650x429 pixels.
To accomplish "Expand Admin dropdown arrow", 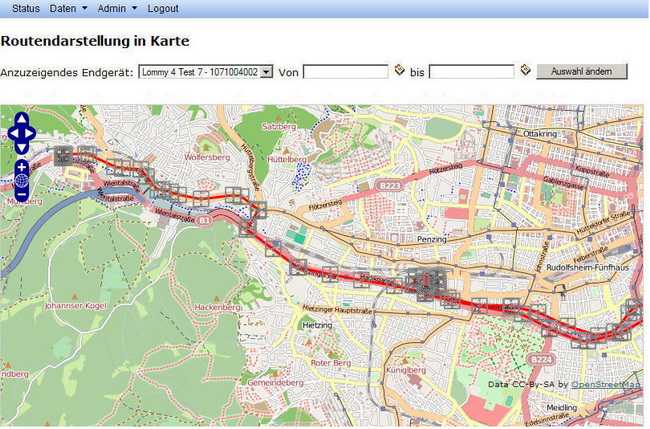I will click(134, 8).
